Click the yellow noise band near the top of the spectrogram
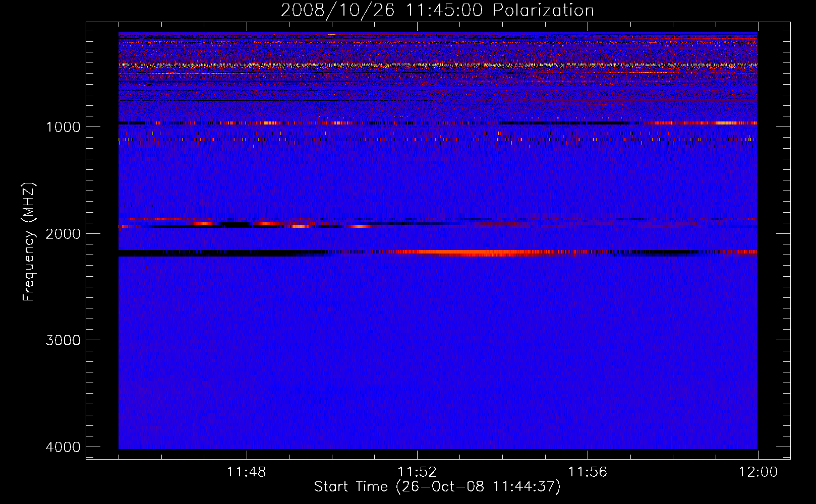The width and height of the screenshot is (816, 504). [x=438, y=65]
